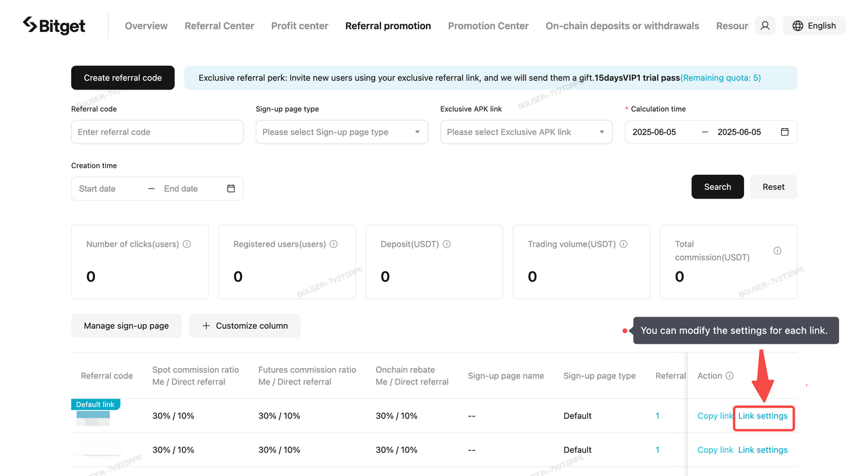Open the English language selector
Image resolution: width=868 pixels, height=476 pixels.
tap(814, 26)
